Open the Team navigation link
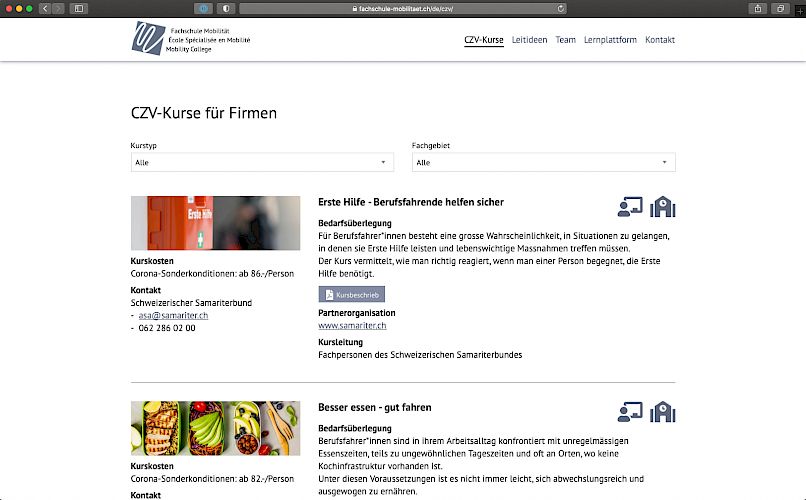This screenshot has height=500, width=806. pyautogui.click(x=565, y=40)
